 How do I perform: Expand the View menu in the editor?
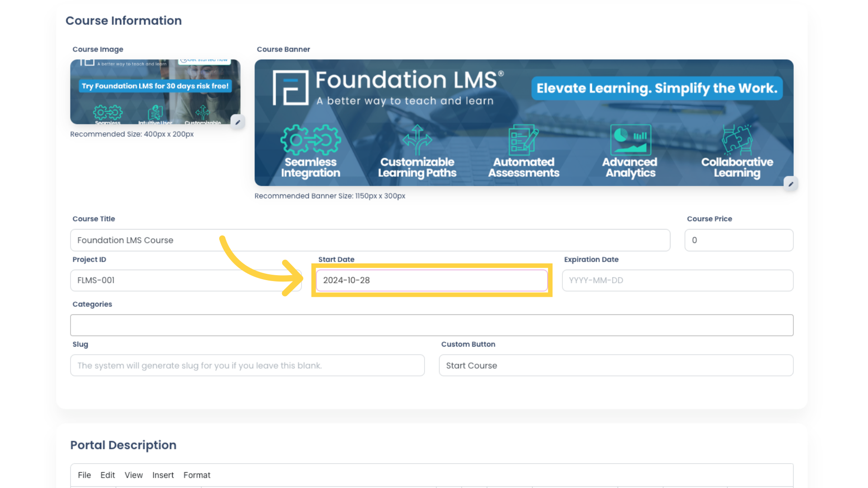point(132,475)
